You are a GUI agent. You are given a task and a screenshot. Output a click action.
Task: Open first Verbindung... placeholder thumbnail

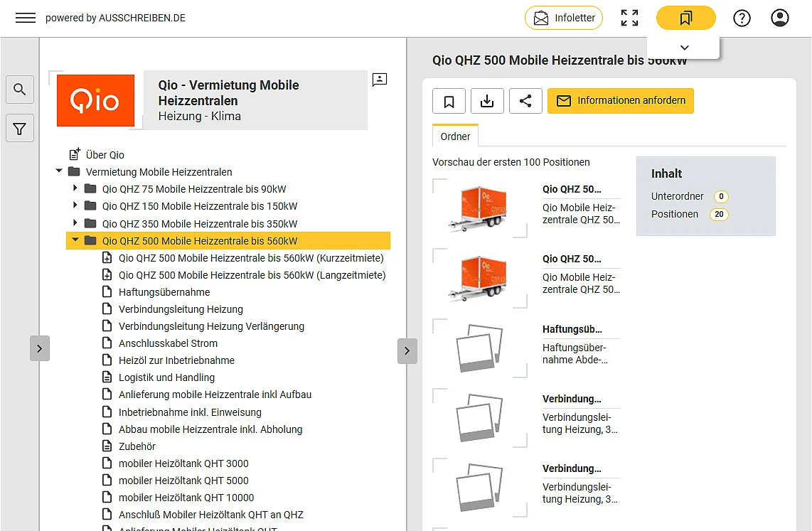point(479,418)
